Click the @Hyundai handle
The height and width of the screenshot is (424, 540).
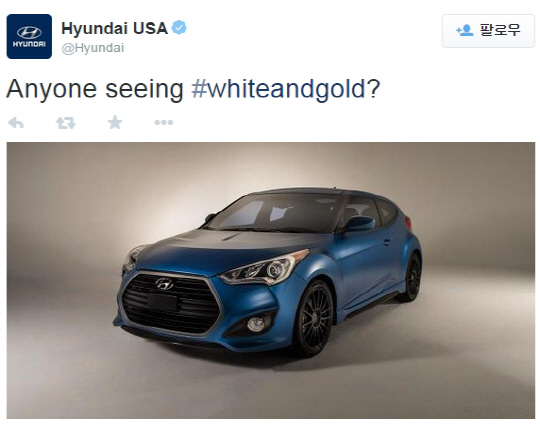[93, 48]
